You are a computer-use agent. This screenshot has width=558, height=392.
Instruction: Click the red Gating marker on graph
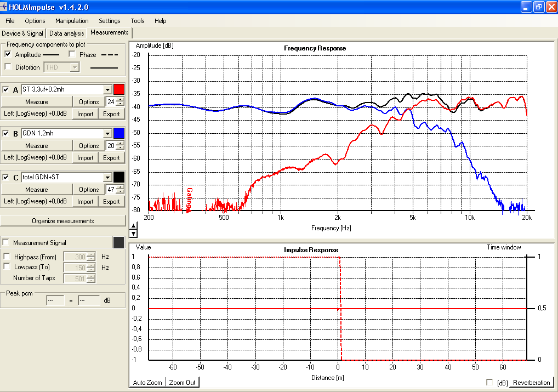pos(189,200)
